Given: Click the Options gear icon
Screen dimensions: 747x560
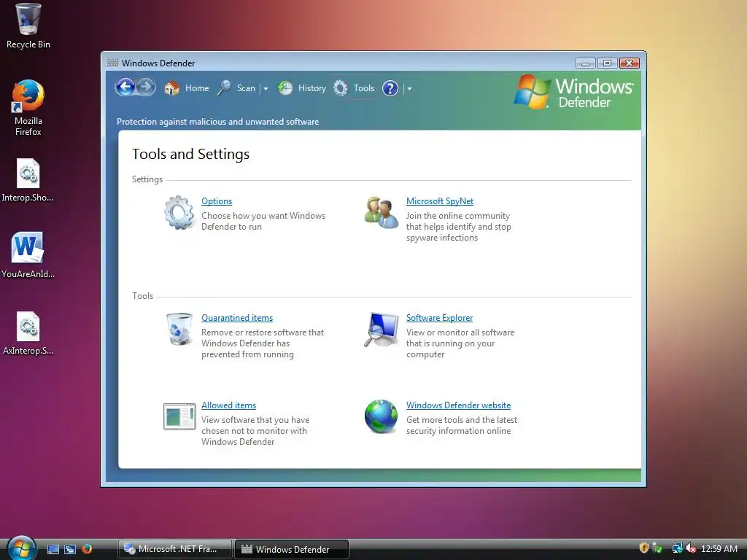Looking at the screenshot, I should (179, 212).
